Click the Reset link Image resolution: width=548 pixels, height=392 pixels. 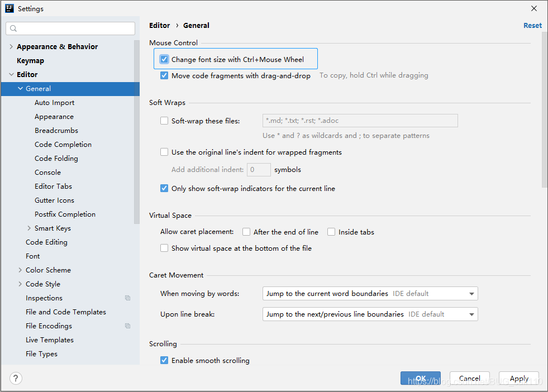click(532, 25)
